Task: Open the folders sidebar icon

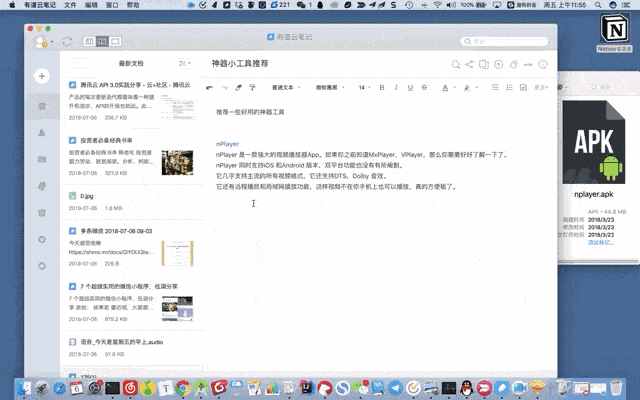Action: tap(42, 159)
